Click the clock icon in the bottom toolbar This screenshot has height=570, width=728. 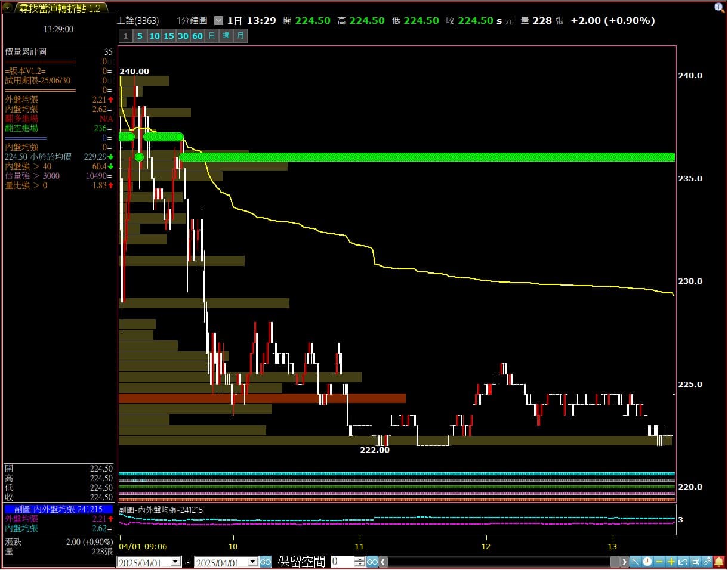point(647,562)
